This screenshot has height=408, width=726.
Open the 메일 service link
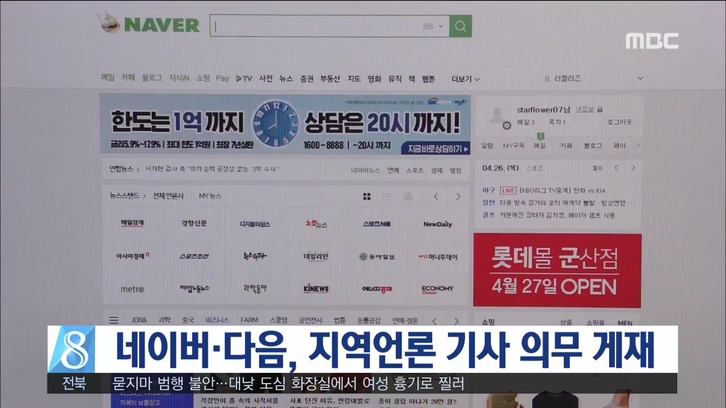point(107,78)
